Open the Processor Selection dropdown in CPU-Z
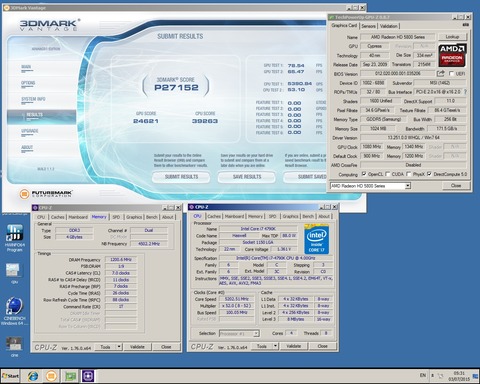The image size is (480, 384). pos(239,333)
